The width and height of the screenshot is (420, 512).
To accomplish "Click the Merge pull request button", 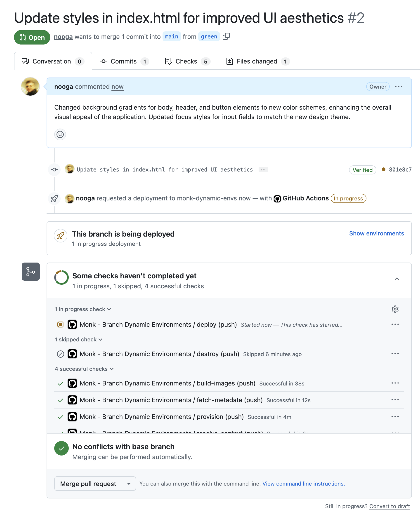I will point(88,484).
